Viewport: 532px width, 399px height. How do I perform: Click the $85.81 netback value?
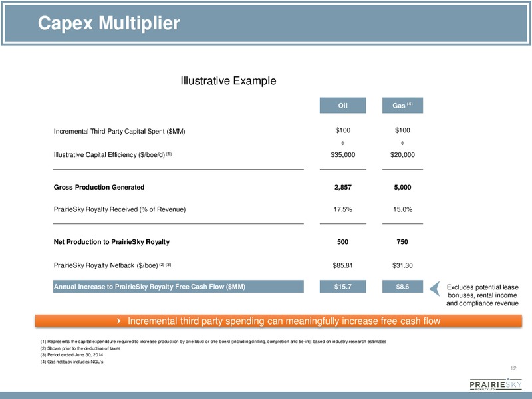tap(342, 265)
